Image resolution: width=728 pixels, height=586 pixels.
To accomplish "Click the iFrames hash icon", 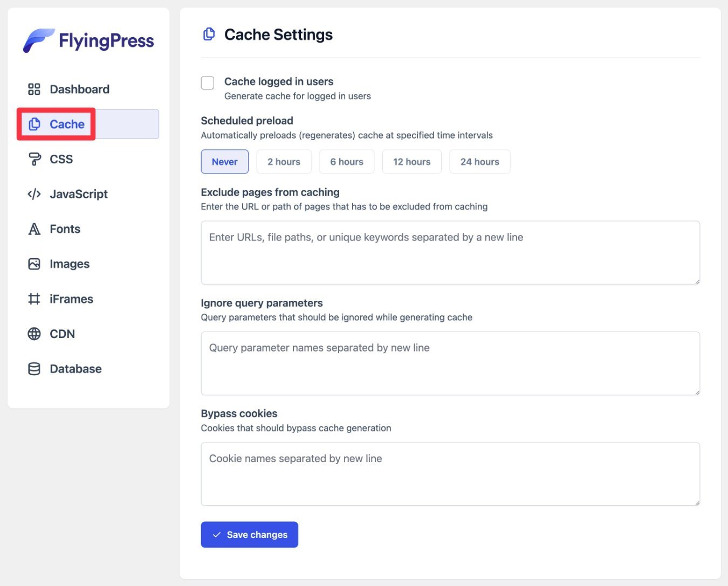I will click(34, 299).
